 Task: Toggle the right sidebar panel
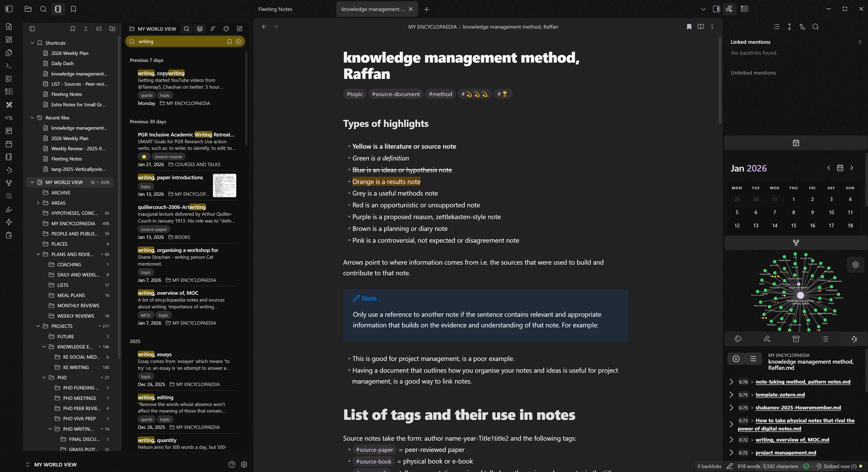coord(716,9)
